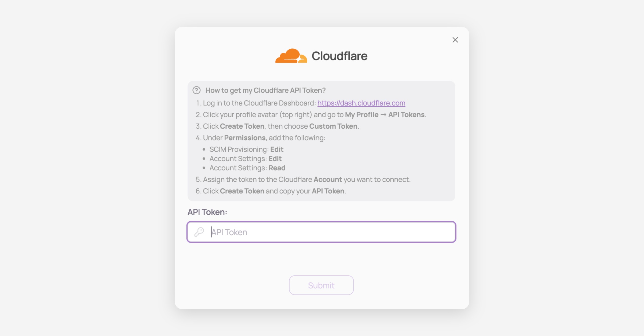Close the Cloudflare dialog with the X

455,40
